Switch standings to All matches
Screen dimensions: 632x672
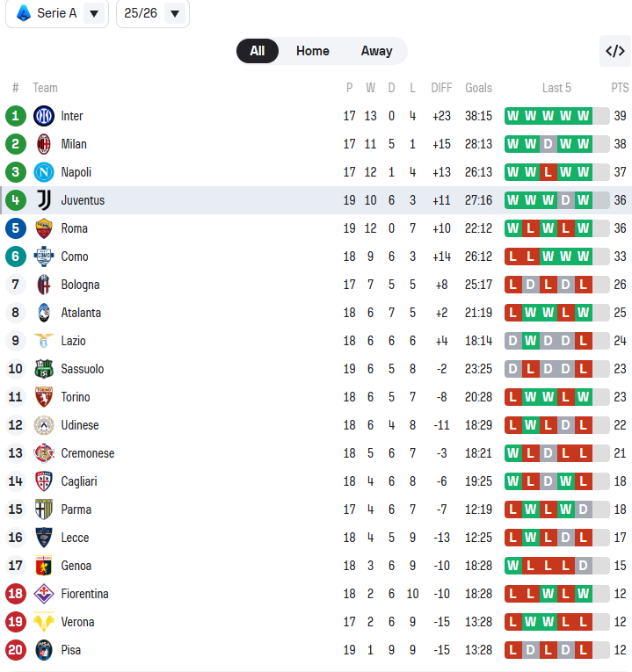tap(257, 51)
